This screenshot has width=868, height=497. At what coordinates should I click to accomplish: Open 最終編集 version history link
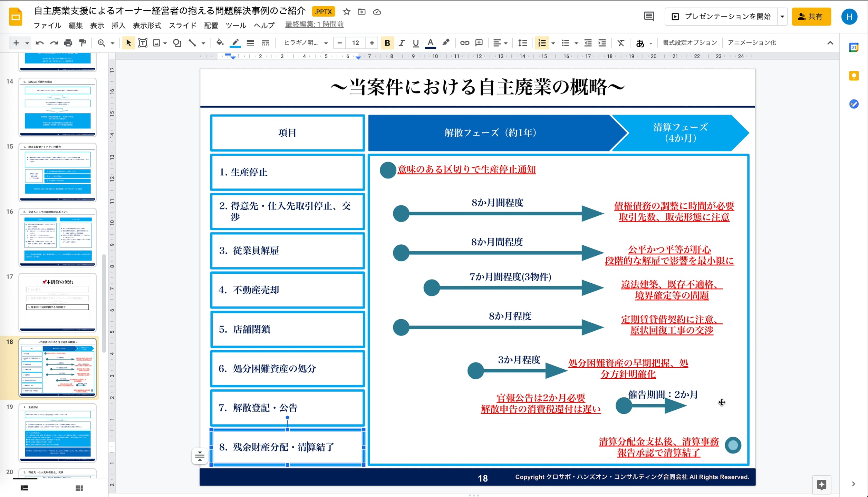(314, 25)
